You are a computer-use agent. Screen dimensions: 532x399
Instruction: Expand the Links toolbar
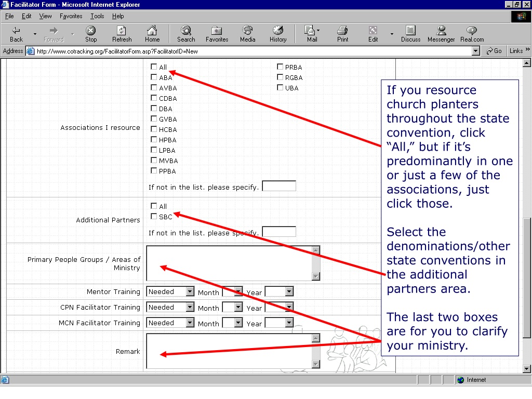519,50
